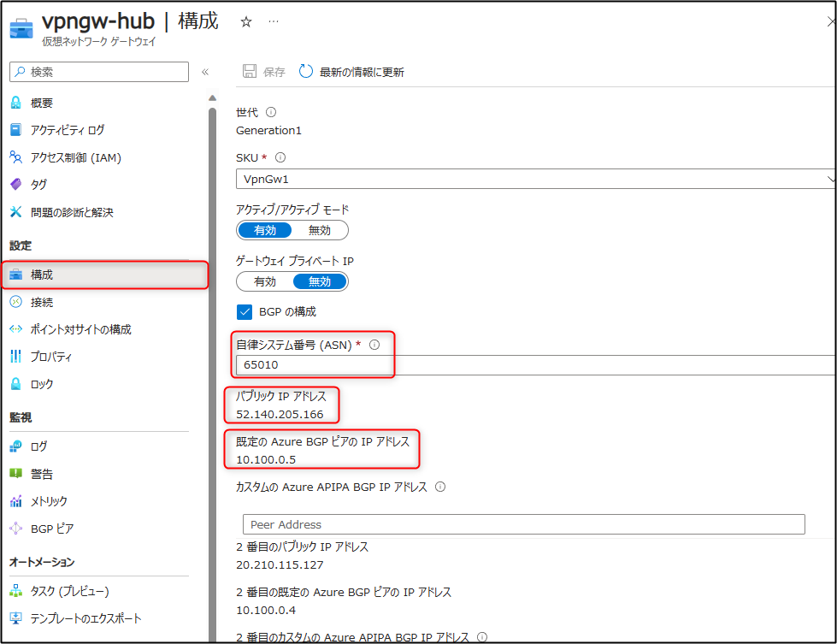Set gateway private IP to 有効
The width and height of the screenshot is (837, 644).
point(265,281)
